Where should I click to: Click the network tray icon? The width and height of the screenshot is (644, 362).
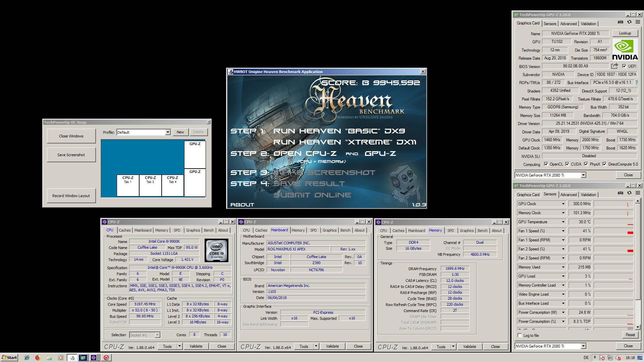point(610,358)
